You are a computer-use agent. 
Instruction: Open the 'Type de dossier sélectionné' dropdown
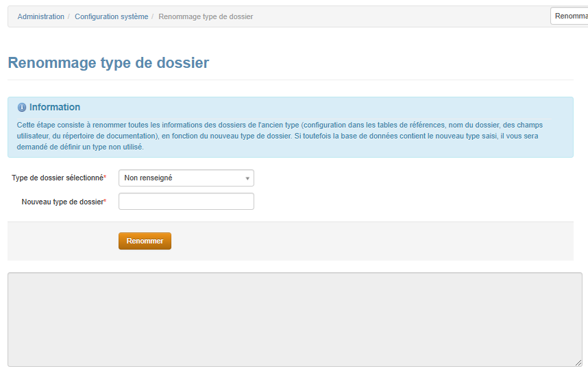[x=186, y=178]
